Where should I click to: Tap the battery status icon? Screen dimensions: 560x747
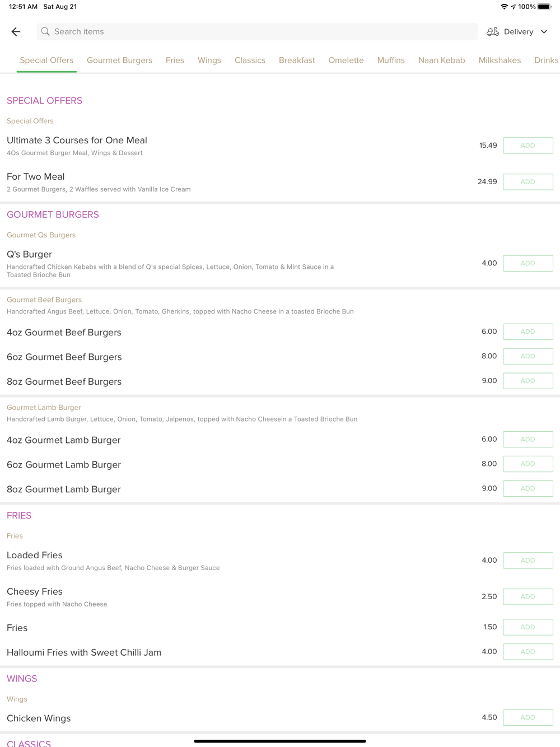coord(544,7)
